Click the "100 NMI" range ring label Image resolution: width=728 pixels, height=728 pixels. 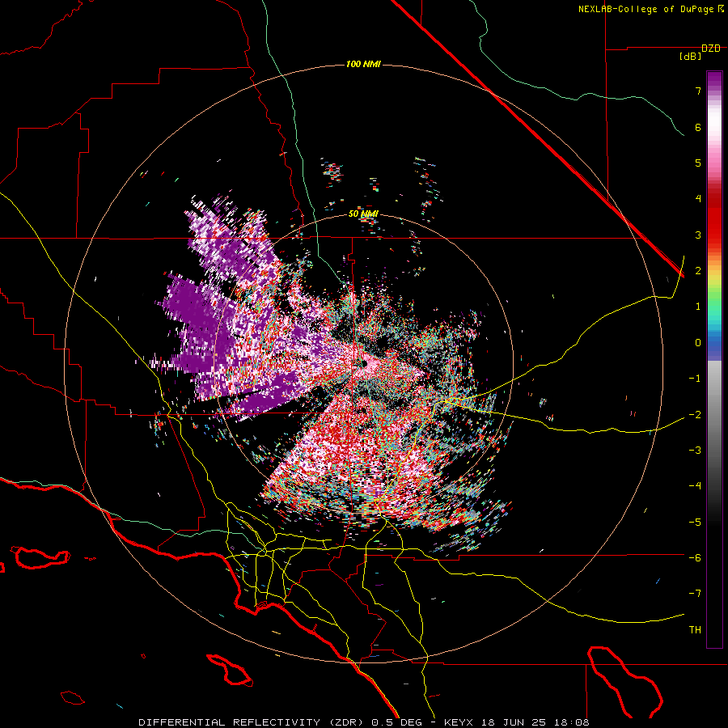pyautogui.click(x=363, y=64)
